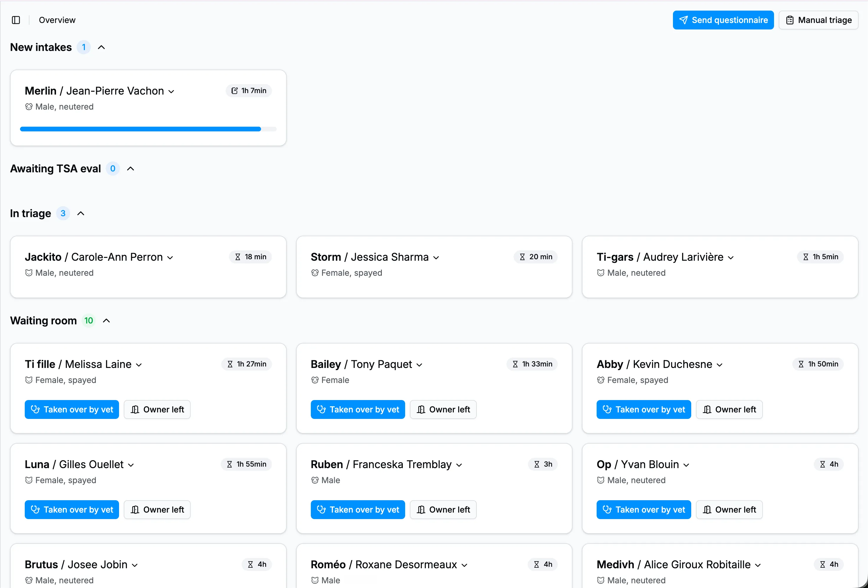The height and width of the screenshot is (588, 868).
Task: Expand Bailey / Tony Paquet details
Action: (420, 365)
